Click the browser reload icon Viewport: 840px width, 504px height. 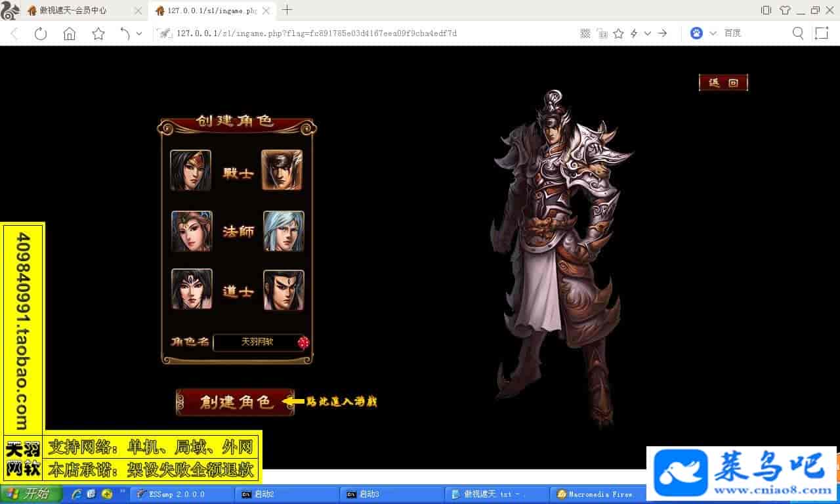pyautogui.click(x=41, y=33)
